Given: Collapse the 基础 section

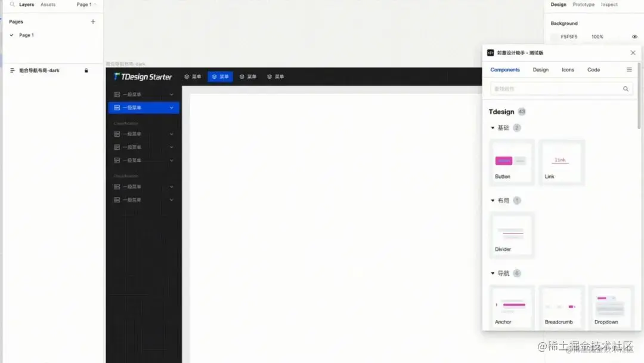Looking at the screenshot, I should tap(493, 128).
